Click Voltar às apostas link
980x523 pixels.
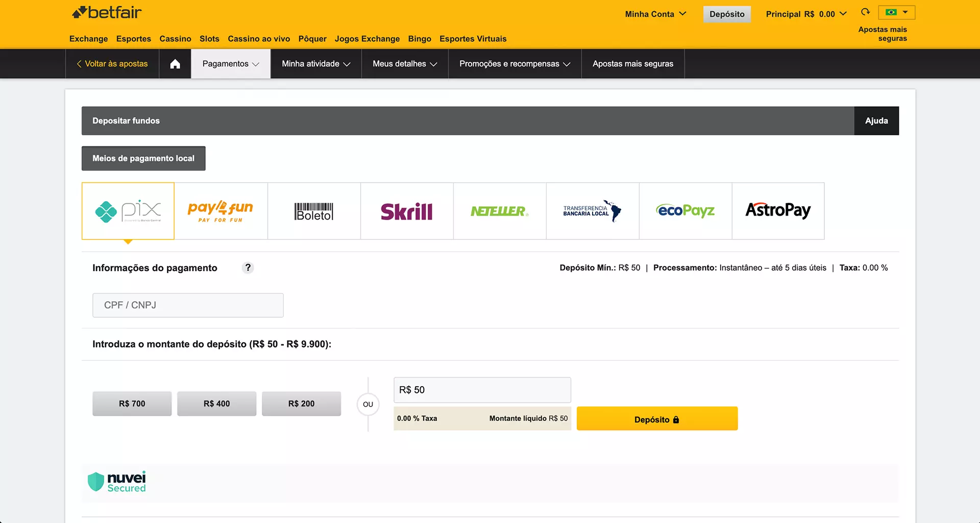(x=112, y=64)
